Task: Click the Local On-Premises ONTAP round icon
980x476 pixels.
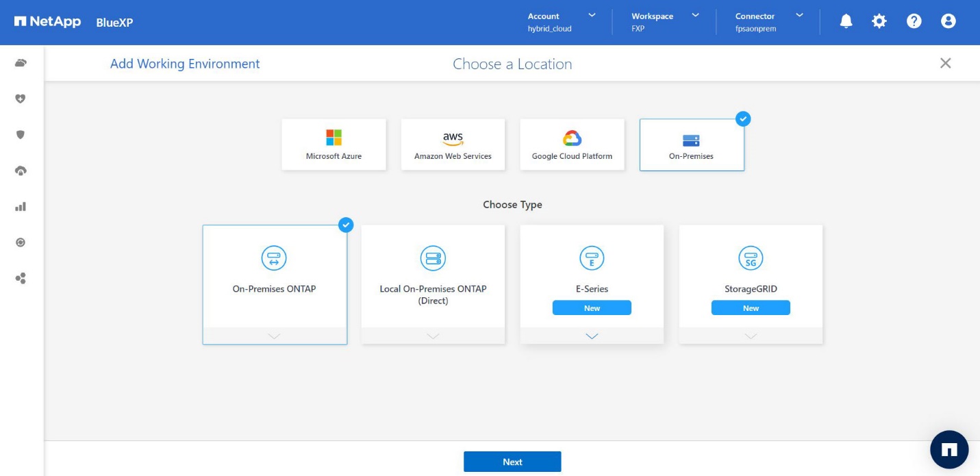Action: click(x=433, y=258)
